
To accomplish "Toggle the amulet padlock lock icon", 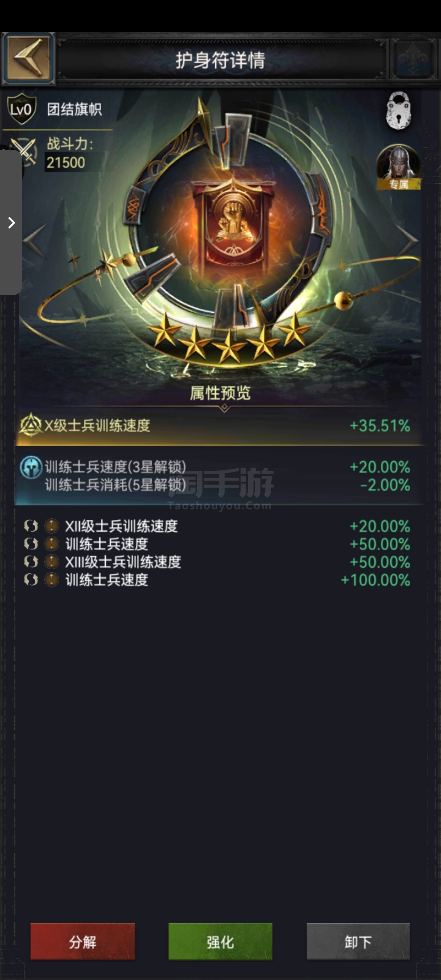I will click(x=399, y=111).
